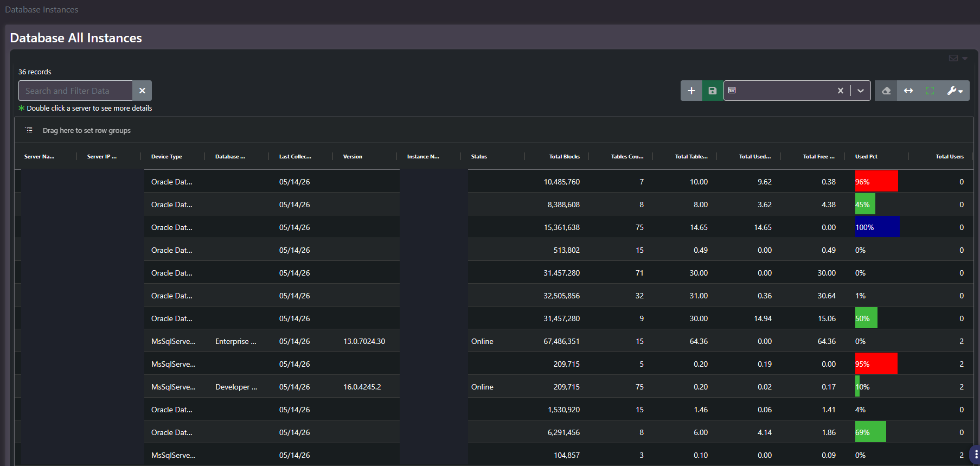
Task: Click Online status in the Developer row
Action: tap(482, 387)
